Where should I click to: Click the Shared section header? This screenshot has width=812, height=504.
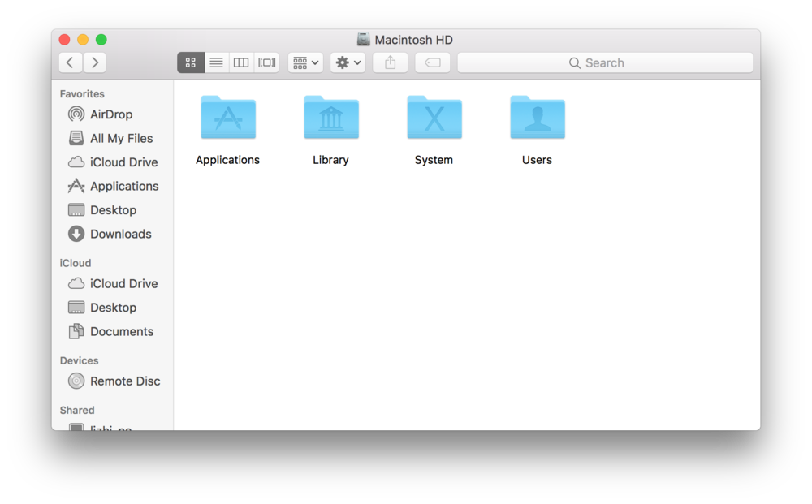coord(77,410)
